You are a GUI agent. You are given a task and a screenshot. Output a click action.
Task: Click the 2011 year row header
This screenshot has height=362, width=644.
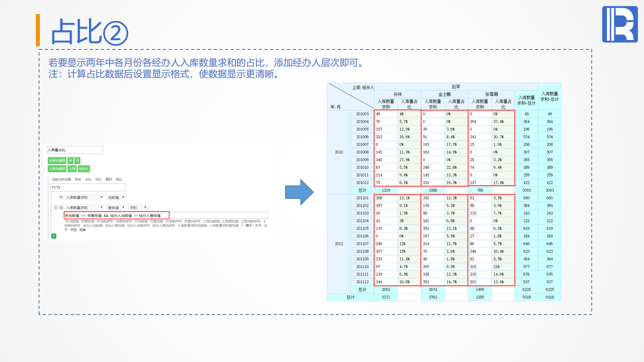339,244
